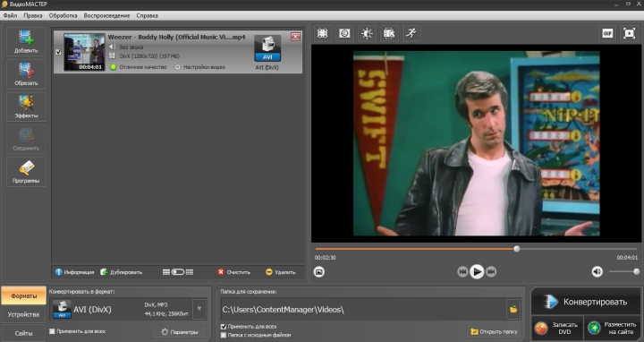Click the Weezer video thumbnail
644x342 pixels.
[x=84, y=52]
